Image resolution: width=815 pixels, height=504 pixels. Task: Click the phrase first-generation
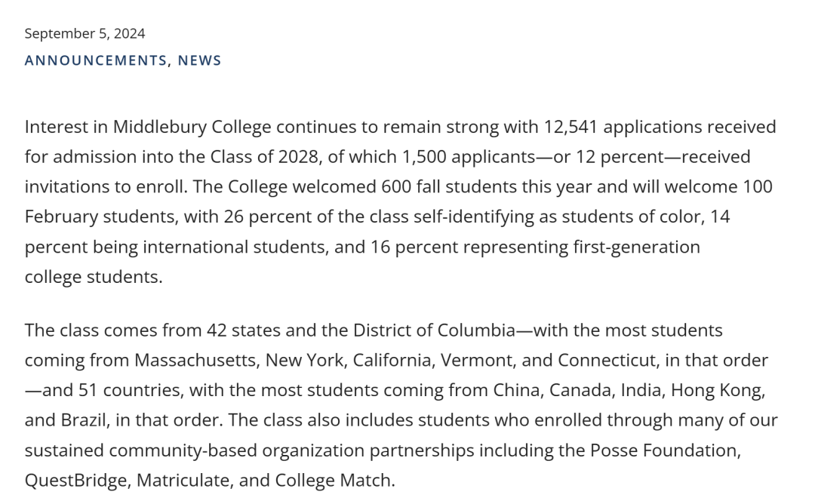point(636,247)
